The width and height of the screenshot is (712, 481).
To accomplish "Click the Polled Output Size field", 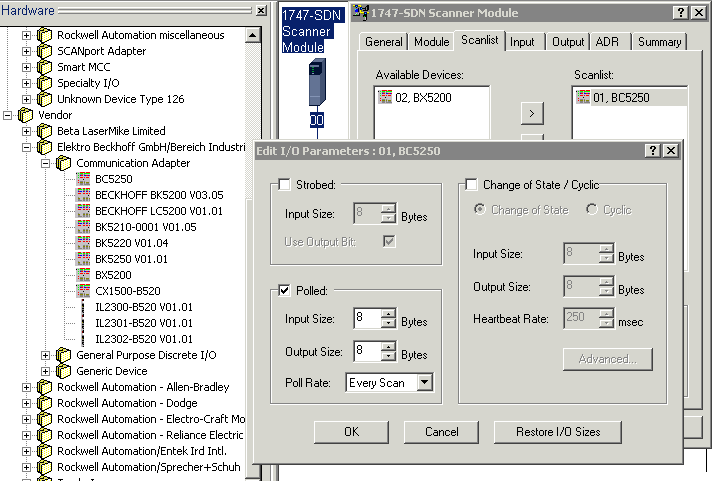I will (x=367, y=351).
